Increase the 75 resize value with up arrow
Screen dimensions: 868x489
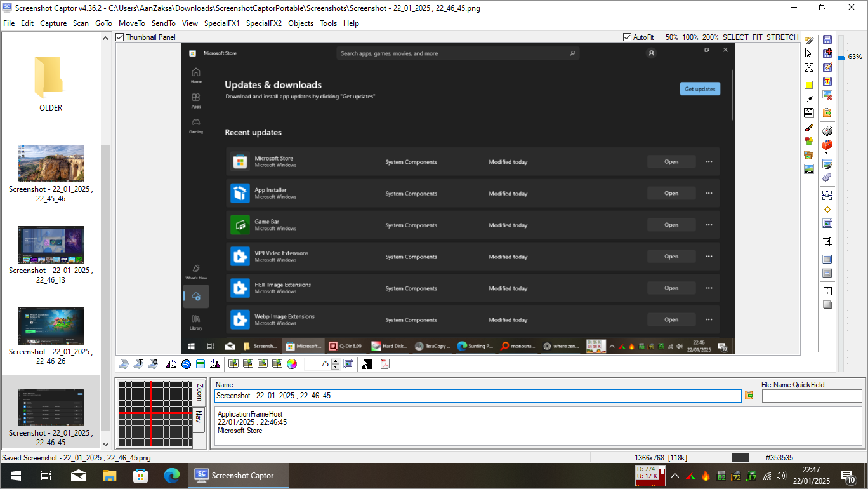coord(336,361)
